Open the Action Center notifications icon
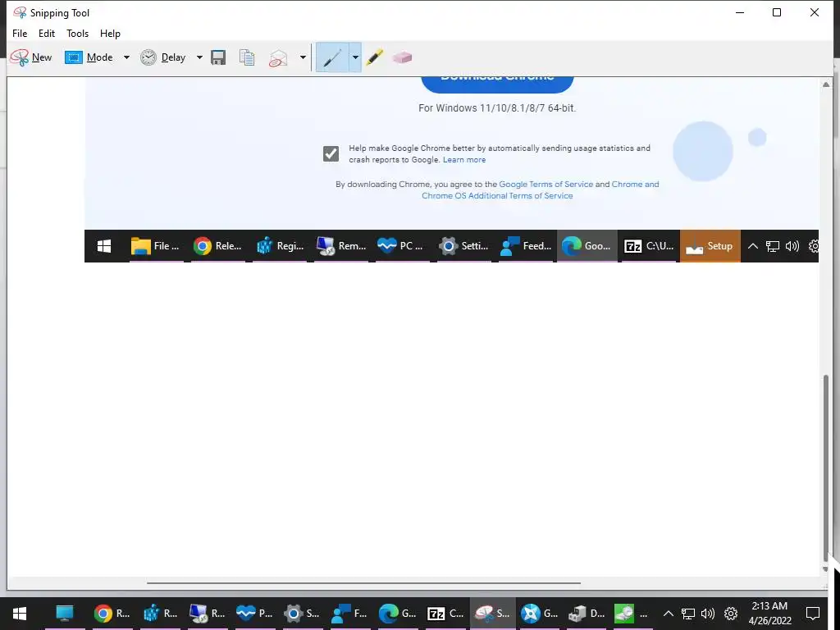This screenshot has width=840, height=630. 813,614
